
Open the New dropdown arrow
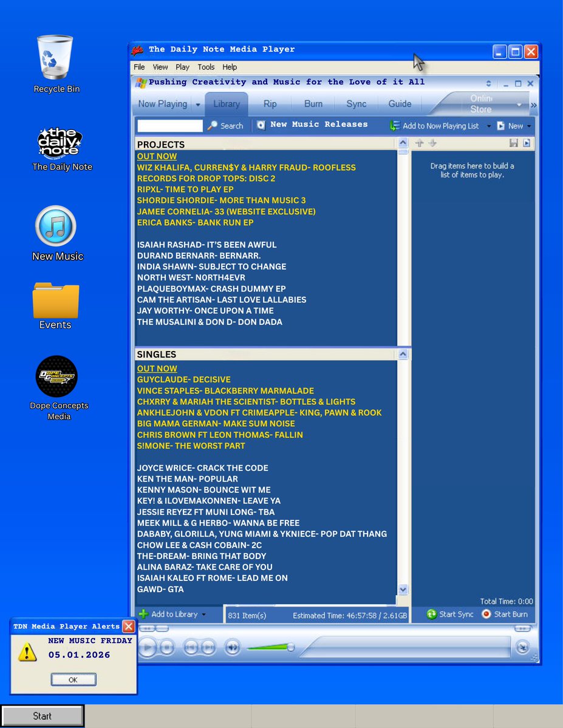pos(529,126)
